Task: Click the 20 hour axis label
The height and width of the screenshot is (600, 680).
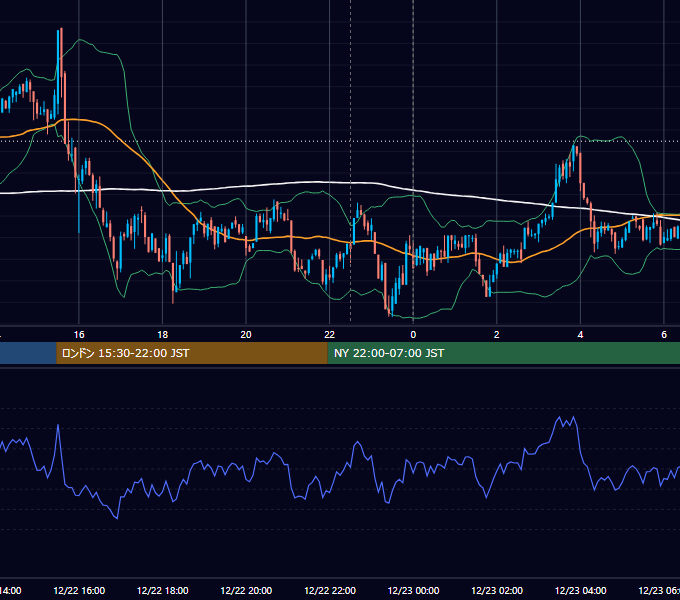Action: click(x=246, y=335)
